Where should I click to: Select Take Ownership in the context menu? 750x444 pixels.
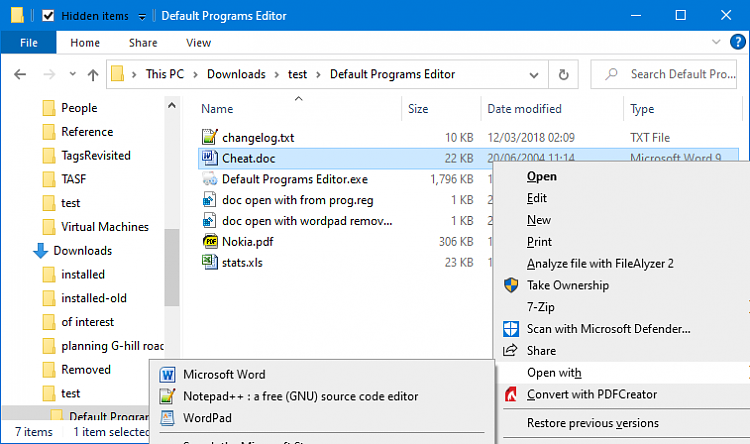pyautogui.click(x=567, y=285)
